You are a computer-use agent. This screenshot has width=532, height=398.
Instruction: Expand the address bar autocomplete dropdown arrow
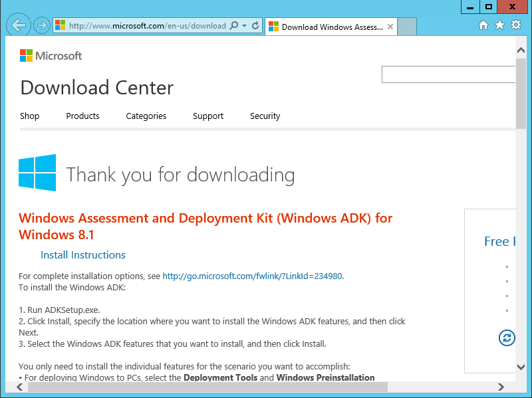tap(244, 26)
